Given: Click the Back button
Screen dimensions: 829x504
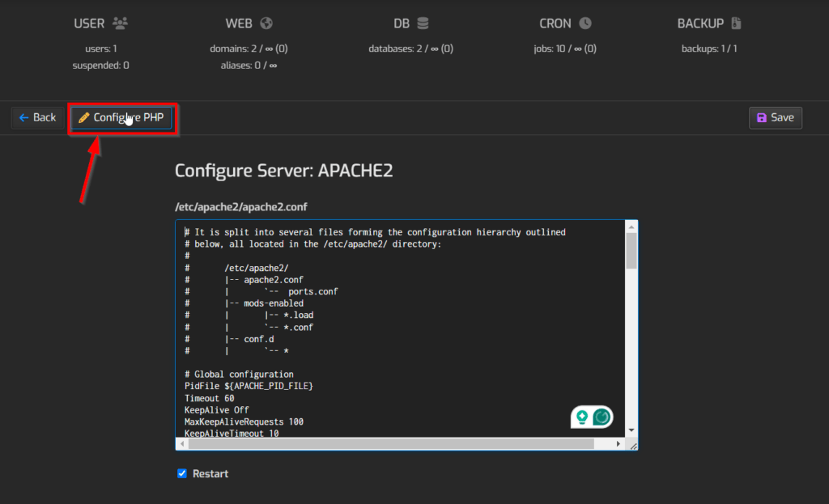Looking at the screenshot, I should click(36, 117).
